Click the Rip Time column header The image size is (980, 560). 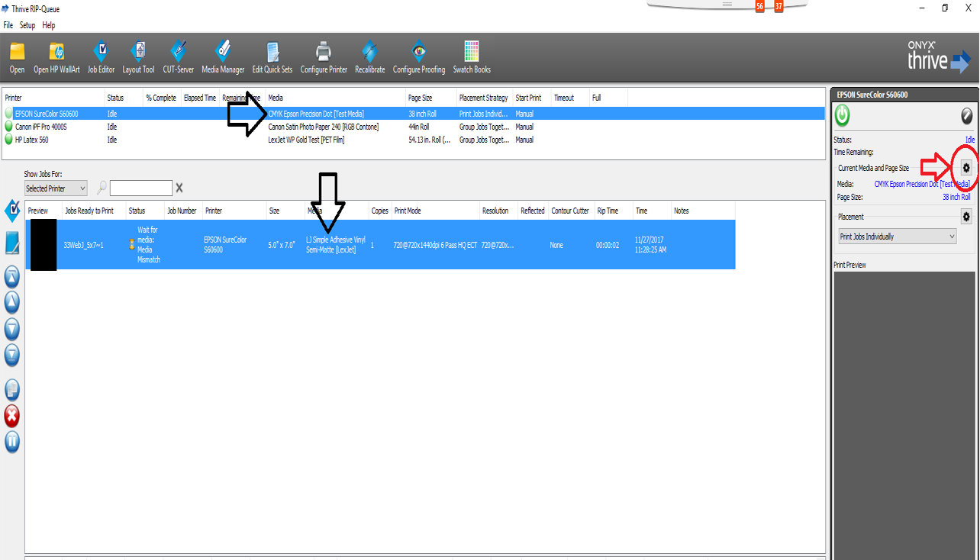pyautogui.click(x=613, y=211)
